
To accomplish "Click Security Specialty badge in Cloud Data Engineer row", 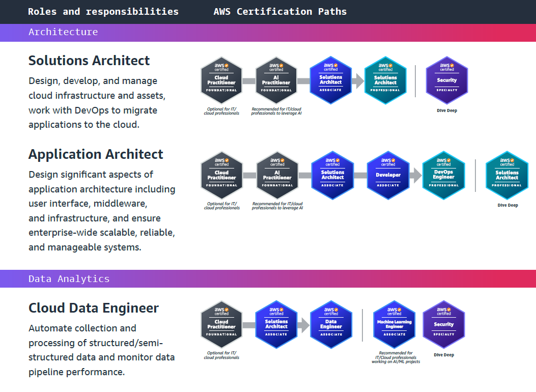I will (443, 324).
